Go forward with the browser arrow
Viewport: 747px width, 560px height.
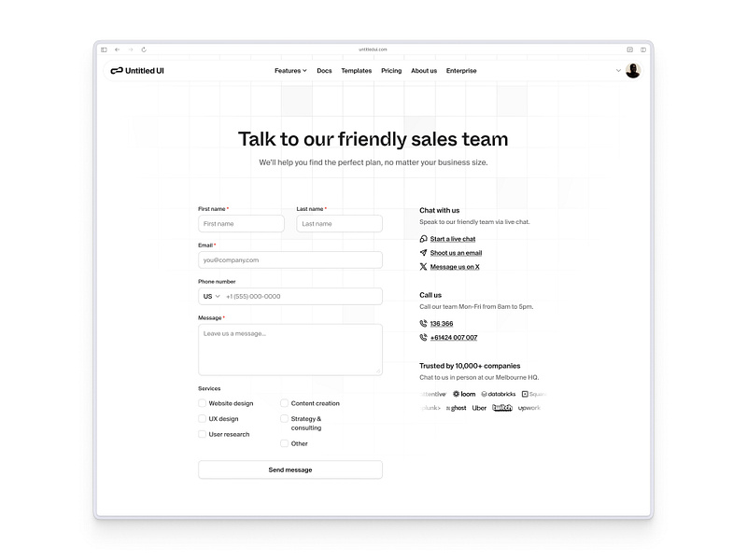click(131, 49)
